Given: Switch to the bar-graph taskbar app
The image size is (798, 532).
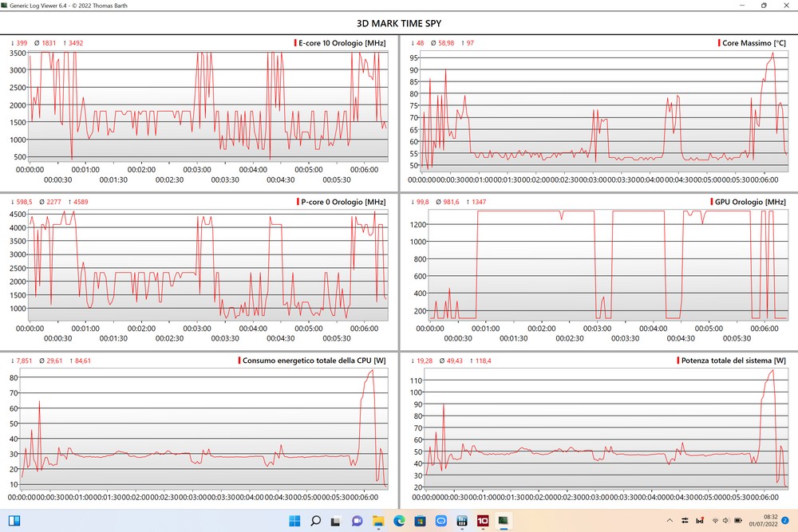Looking at the screenshot, I should coord(461,521).
